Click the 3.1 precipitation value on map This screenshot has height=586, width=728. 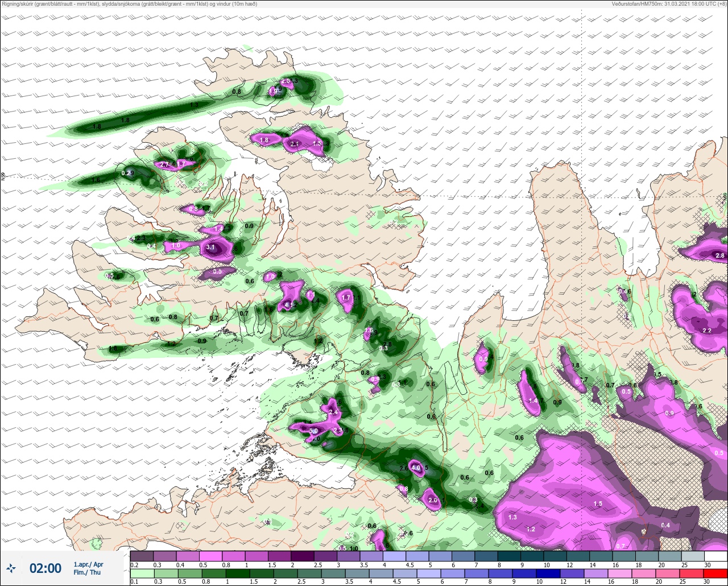click(210, 247)
